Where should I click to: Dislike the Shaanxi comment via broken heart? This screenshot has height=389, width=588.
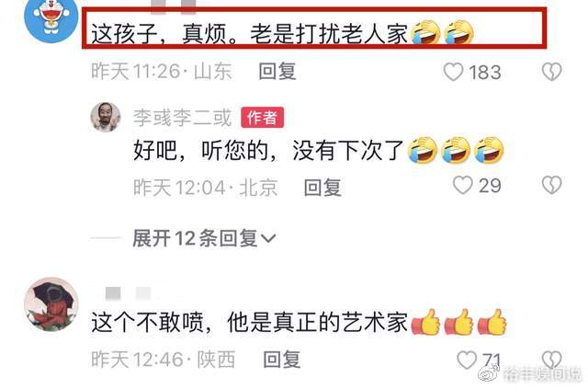[x=551, y=360]
